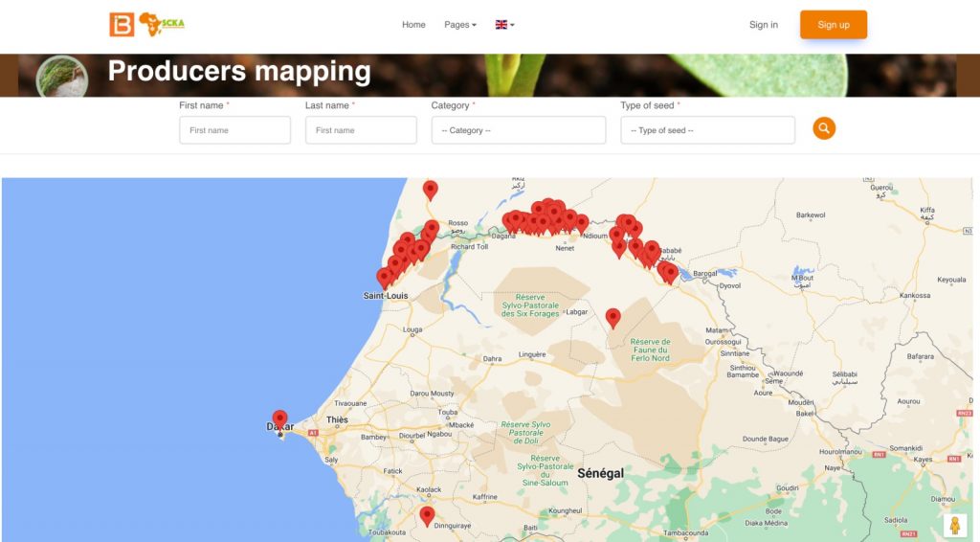Select the pin west of Ferlo Nord reserve

click(613, 318)
